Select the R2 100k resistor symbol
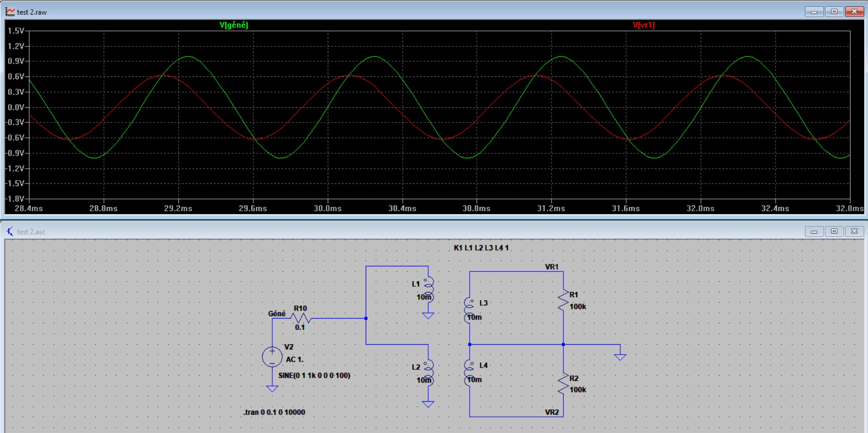 [563, 384]
